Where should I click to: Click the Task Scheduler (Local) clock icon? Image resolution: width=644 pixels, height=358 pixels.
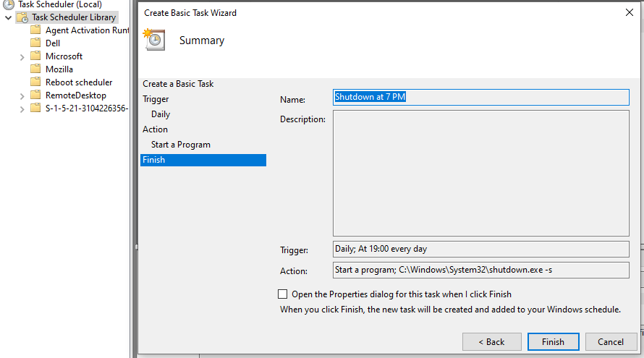click(8, 4)
